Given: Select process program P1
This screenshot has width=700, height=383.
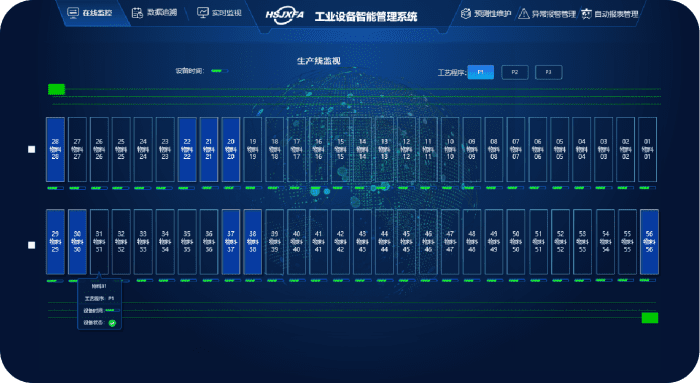Looking at the screenshot, I should pos(481,72).
